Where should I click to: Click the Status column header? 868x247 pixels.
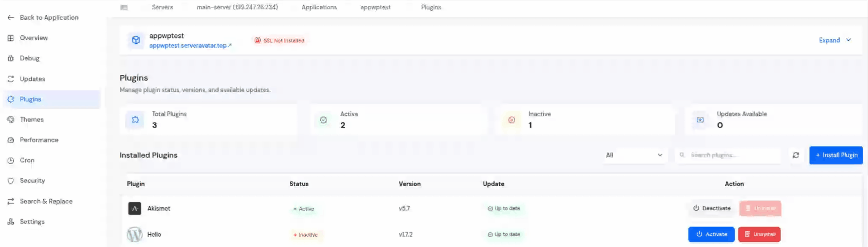coord(299,184)
